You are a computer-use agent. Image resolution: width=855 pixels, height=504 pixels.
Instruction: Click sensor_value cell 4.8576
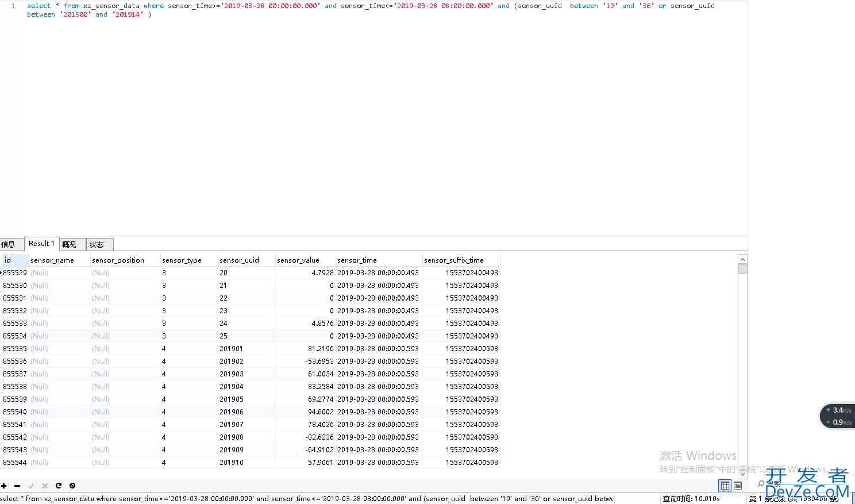tap(306, 323)
